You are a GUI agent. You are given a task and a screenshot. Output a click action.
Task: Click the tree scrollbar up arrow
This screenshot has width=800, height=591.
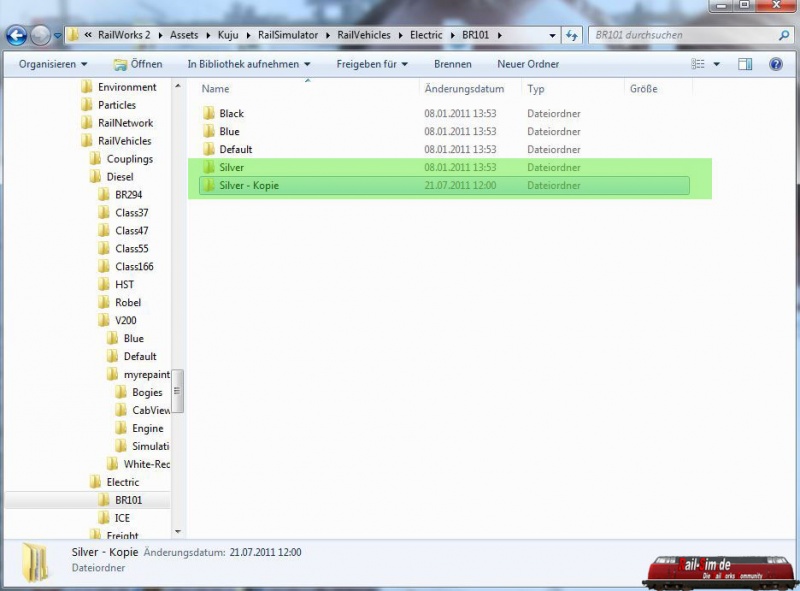coord(178,86)
